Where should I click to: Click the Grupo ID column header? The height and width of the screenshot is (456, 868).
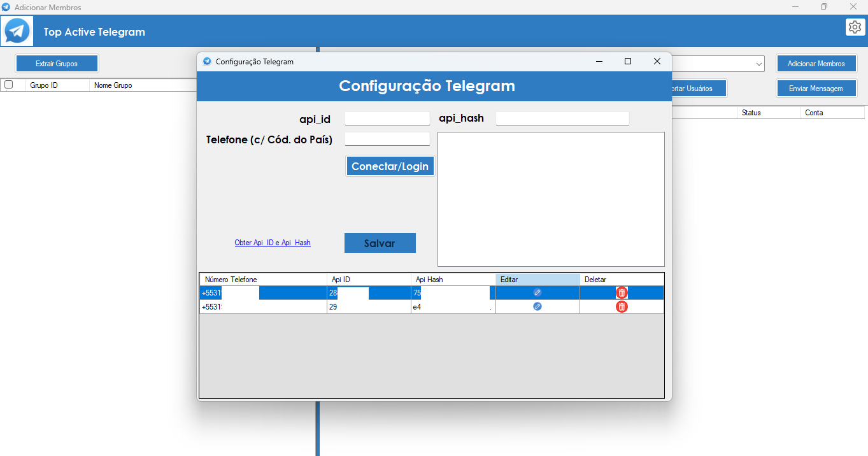57,85
